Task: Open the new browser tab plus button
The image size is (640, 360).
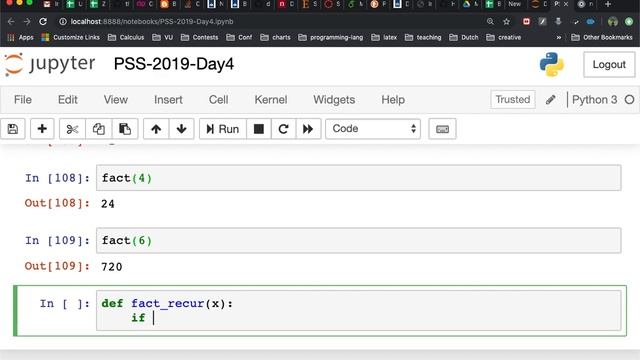Action: tap(608, 4)
